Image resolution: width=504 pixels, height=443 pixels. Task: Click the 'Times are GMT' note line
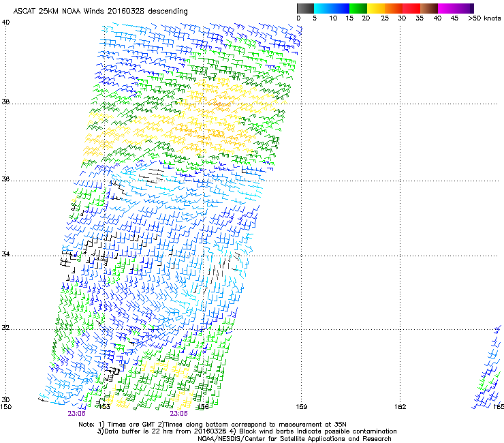pos(212,425)
